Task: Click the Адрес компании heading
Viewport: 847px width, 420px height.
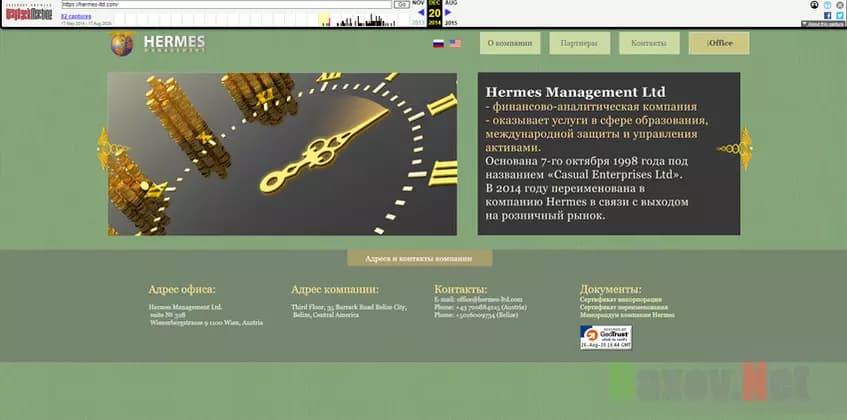Action: click(335, 289)
